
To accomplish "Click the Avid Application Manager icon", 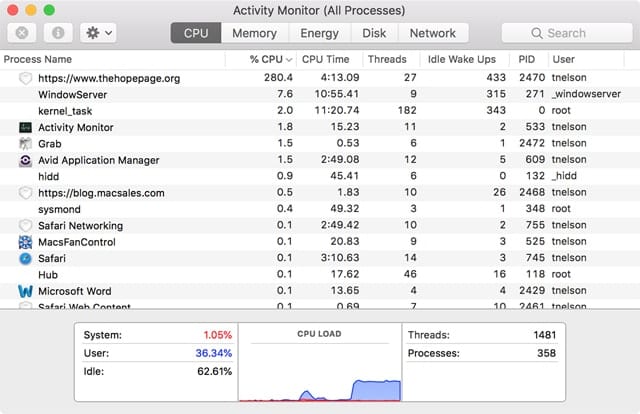I will (x=25, y=160).
